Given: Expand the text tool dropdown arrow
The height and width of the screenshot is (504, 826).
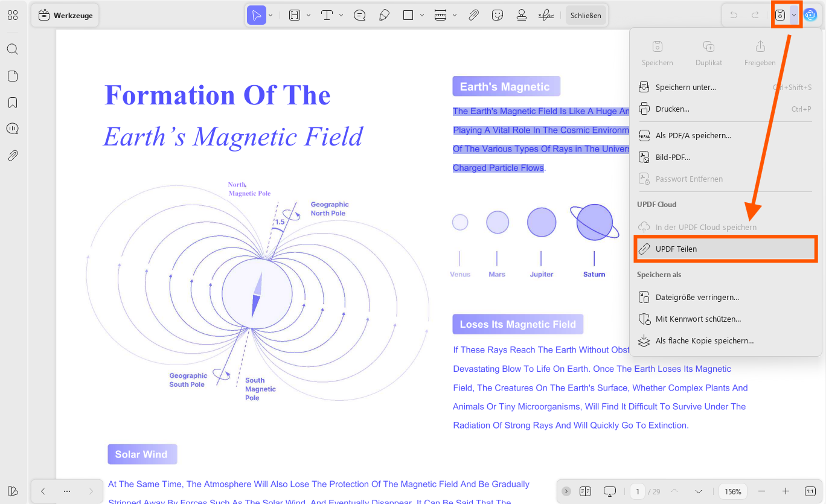Looking at the screenshot, I should [341, 16].
